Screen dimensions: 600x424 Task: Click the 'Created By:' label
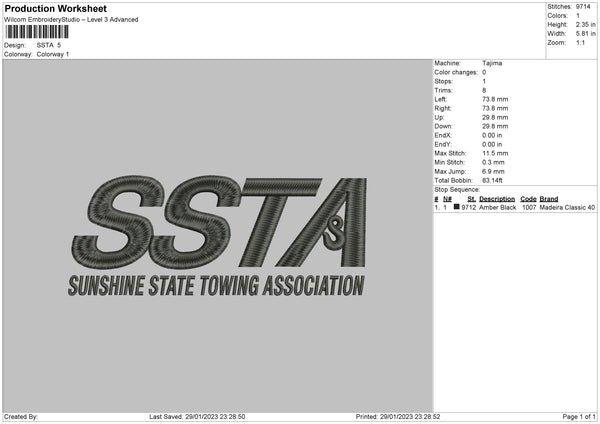tap(21, 417)
